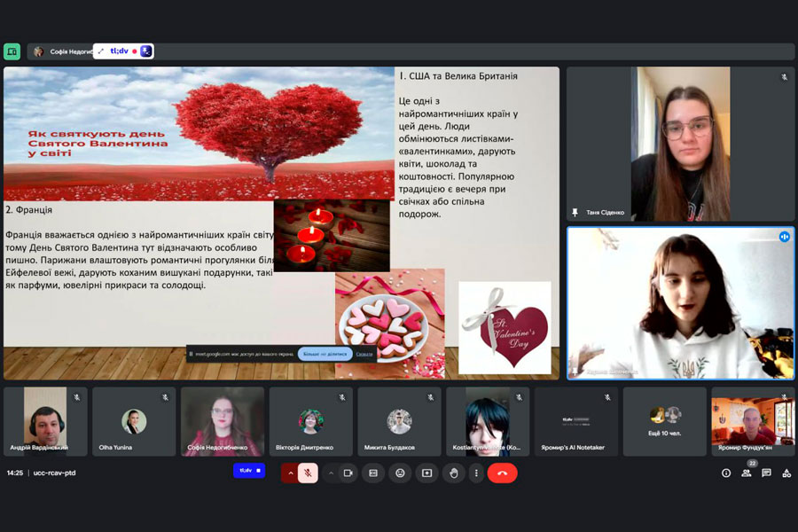Expand the microphone audio settings arrow

tap(290, 473)
